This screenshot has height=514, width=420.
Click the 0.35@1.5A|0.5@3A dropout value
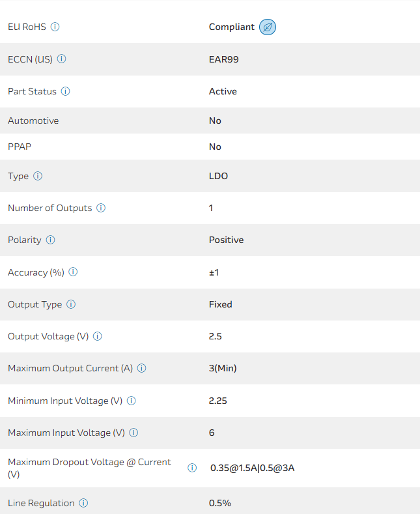[x=252, y=468]
